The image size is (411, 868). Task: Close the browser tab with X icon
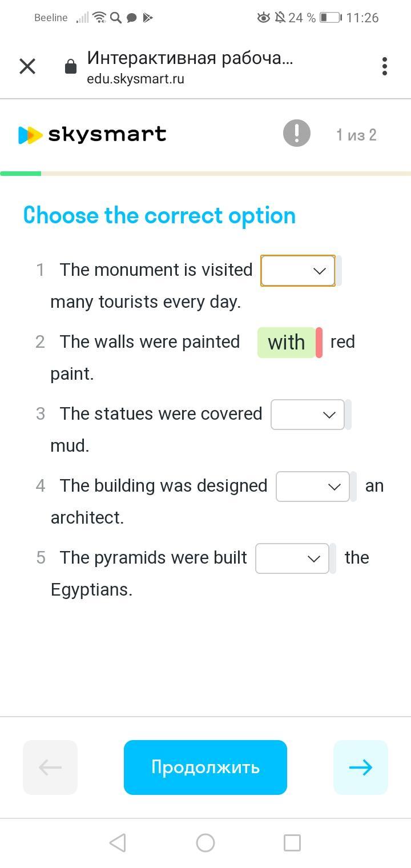coord(27,66)
